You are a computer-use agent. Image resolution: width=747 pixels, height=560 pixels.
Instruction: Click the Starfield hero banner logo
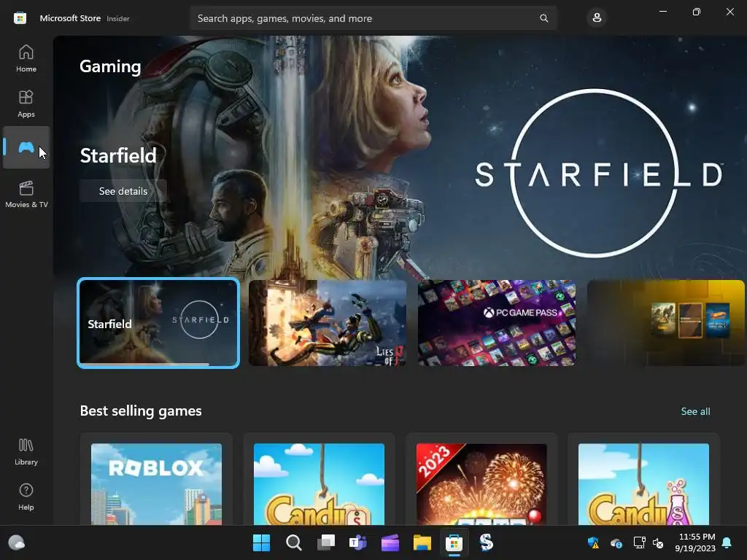pyautogui.click(x=598, y=174)
